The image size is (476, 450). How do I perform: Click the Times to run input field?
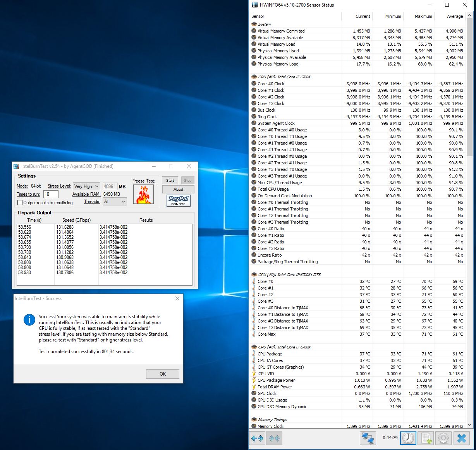pos(51,194)
